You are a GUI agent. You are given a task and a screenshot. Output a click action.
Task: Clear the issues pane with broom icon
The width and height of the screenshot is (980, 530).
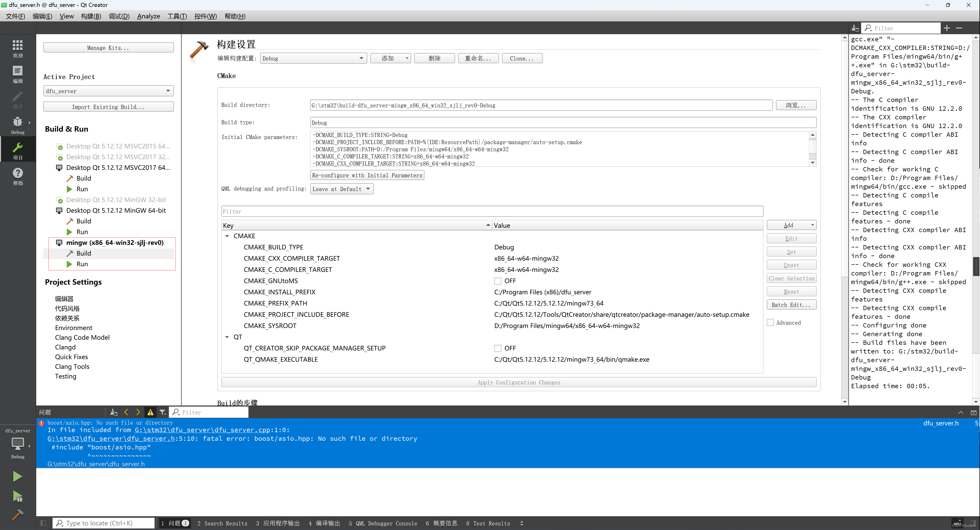[x=113, y=412]
